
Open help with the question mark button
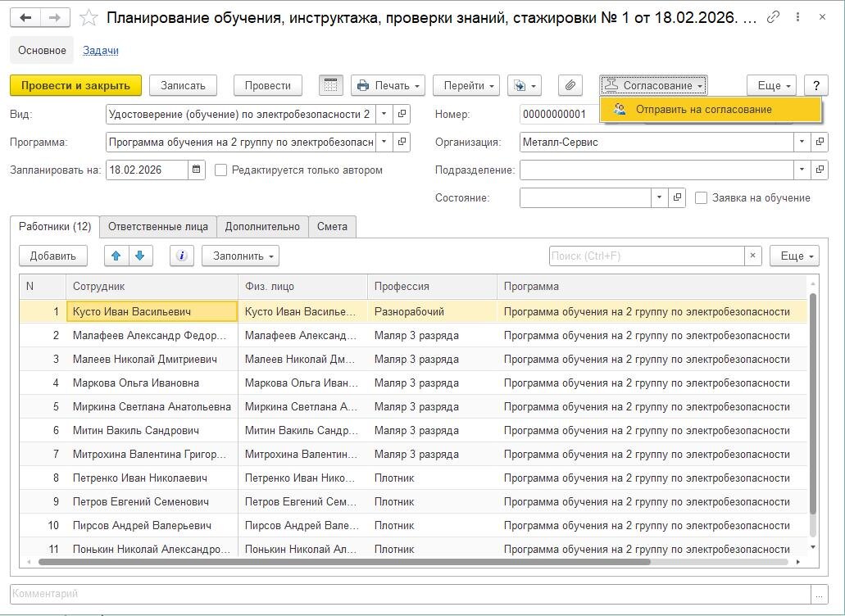pos(815,86)
